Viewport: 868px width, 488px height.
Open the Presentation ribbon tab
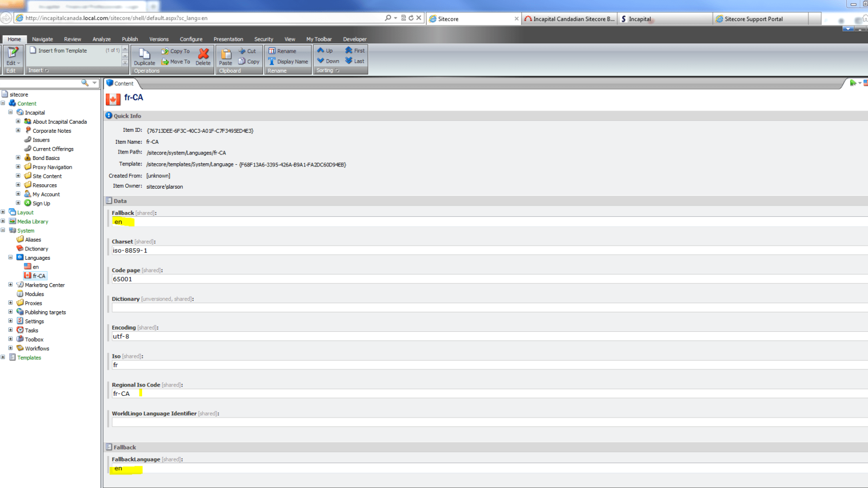[228, 39]
